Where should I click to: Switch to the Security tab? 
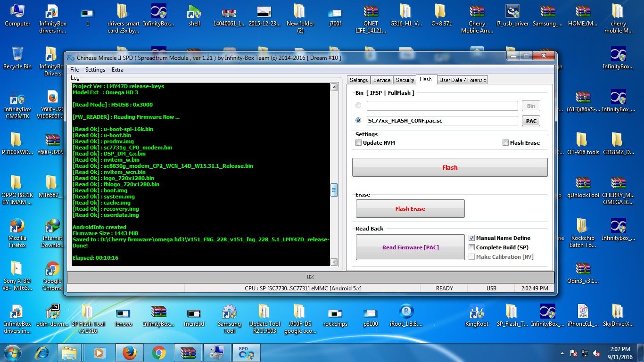(405, 80)
